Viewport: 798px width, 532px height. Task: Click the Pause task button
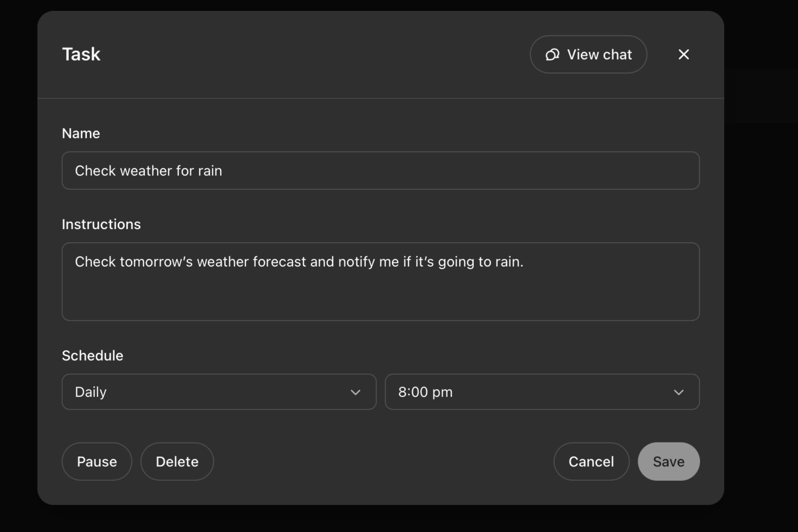click(97, 461)
